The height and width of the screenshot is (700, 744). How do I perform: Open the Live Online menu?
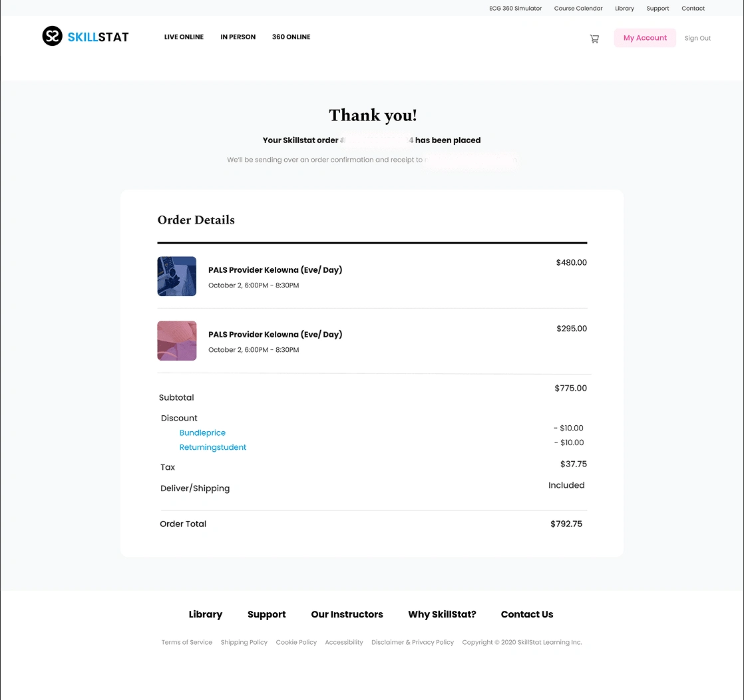point(184,37)
